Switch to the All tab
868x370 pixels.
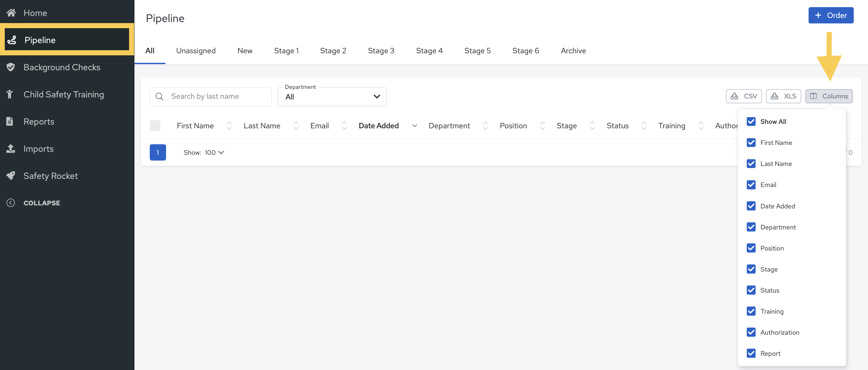pyautogui.click(x=150, y=51)
